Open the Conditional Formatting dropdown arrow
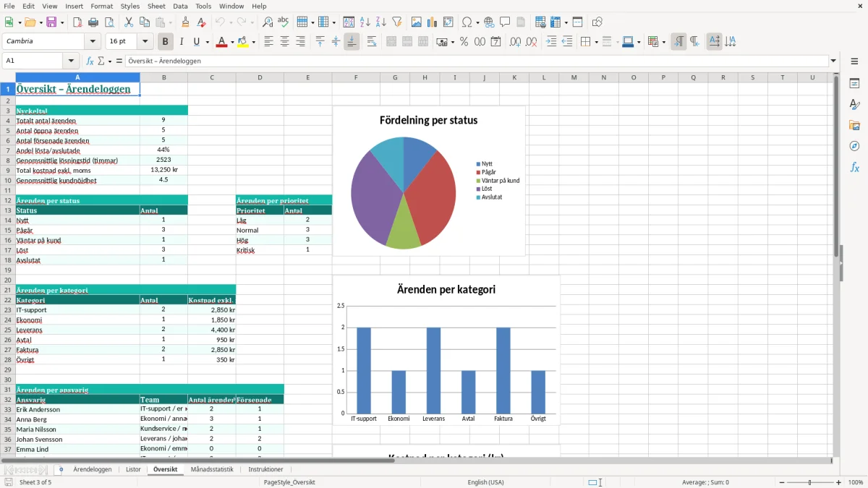This screenshot has width=868, height=488. pyautogui.click(x=663, y=42)
